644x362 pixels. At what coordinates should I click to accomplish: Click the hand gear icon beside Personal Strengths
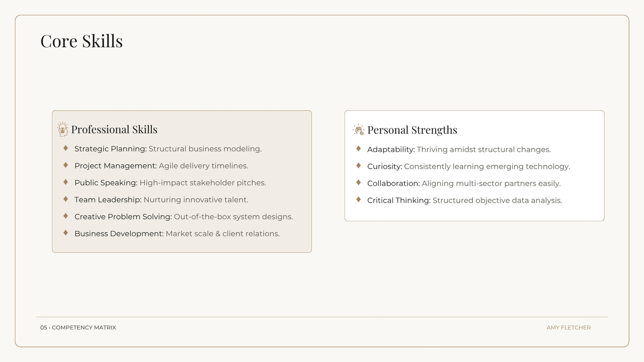pyautogui.click(x=358, y=130)
